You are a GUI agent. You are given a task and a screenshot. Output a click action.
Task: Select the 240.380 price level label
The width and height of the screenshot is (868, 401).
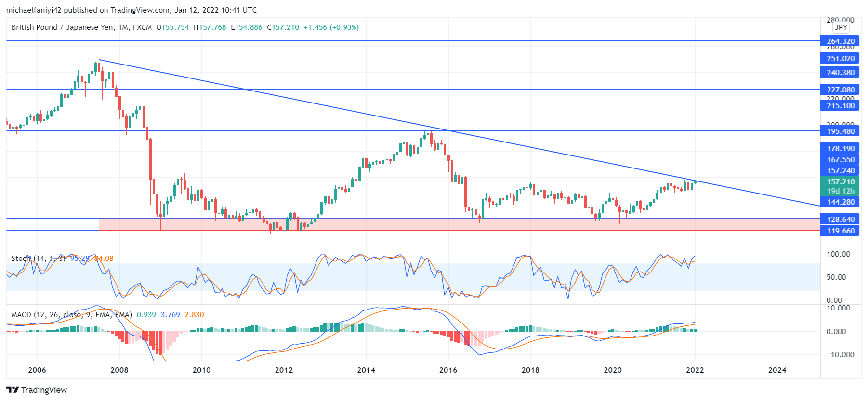pyautogui.click(x=840, y=73)
